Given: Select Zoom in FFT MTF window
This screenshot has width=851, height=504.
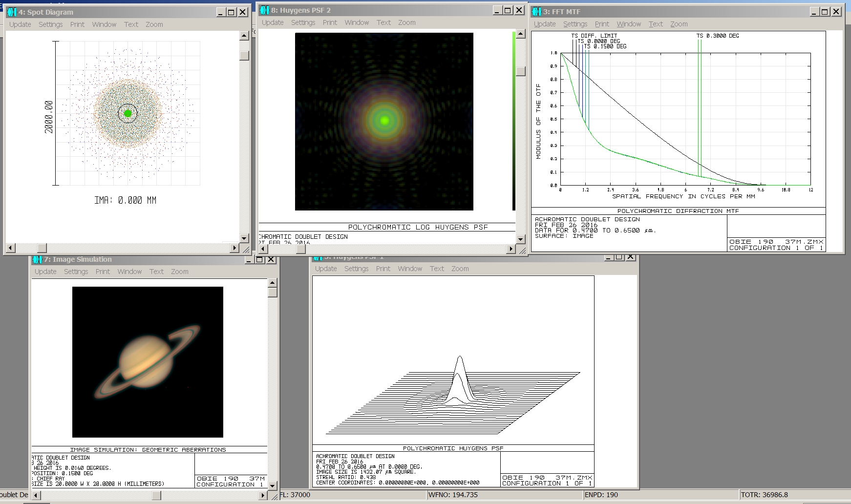Looking at the screenshot, I should (x=679, y=24).
